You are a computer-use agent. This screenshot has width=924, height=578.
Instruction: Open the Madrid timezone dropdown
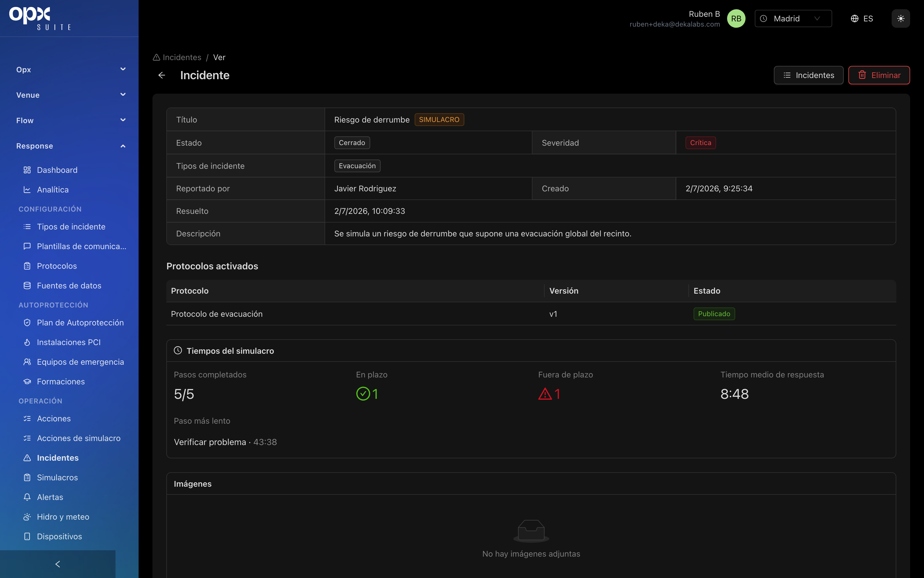(793, 19)
